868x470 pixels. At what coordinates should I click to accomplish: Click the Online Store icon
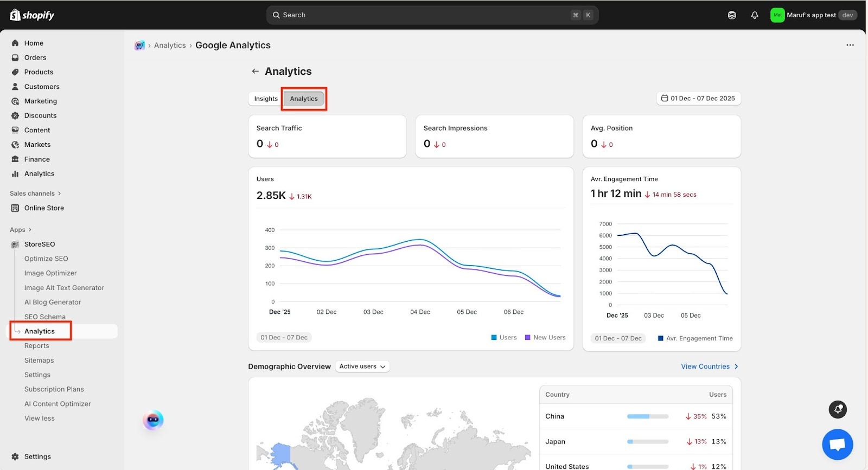tap(15, 208)
